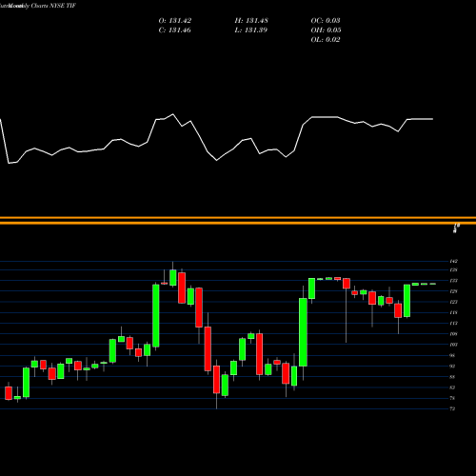Click the 'OH: 0.05' readout
The width and height of the screenshot is (476, 476).
click(326, 30)
